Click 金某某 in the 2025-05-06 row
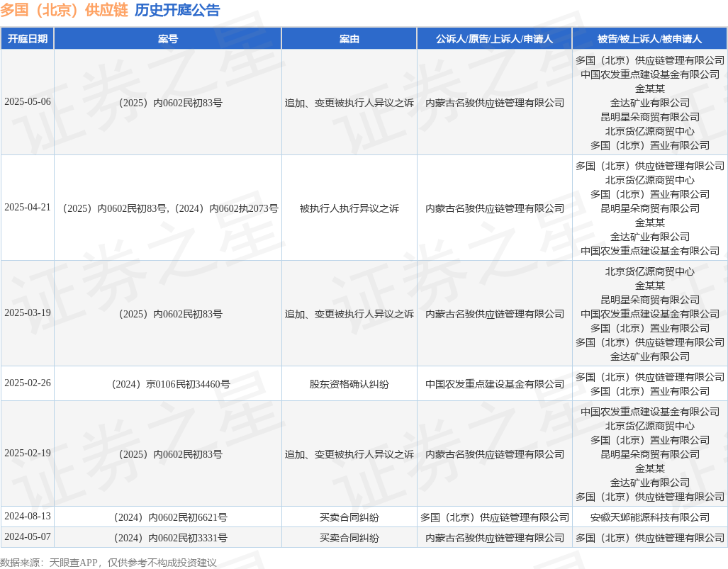728x569 pixels. (649, 89)
